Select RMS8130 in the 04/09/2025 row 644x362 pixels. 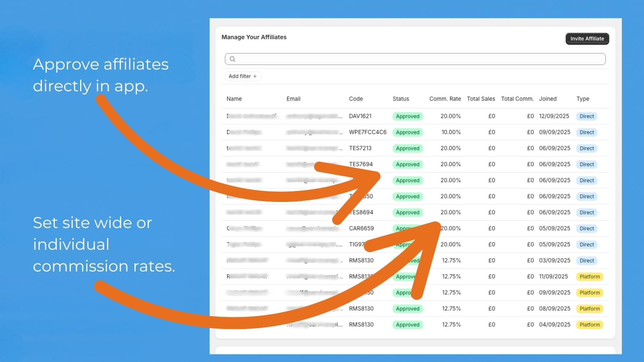361,325
